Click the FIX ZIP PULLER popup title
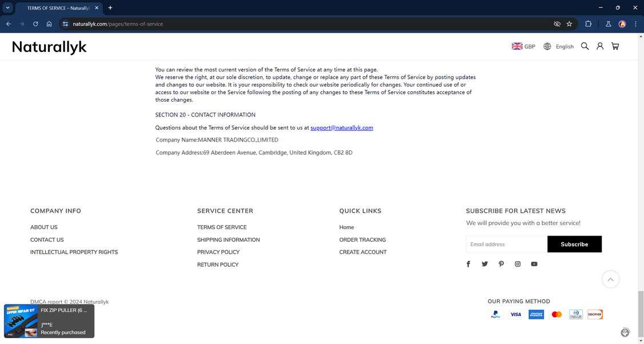644x344 pixels. click(x=63, y=310)
